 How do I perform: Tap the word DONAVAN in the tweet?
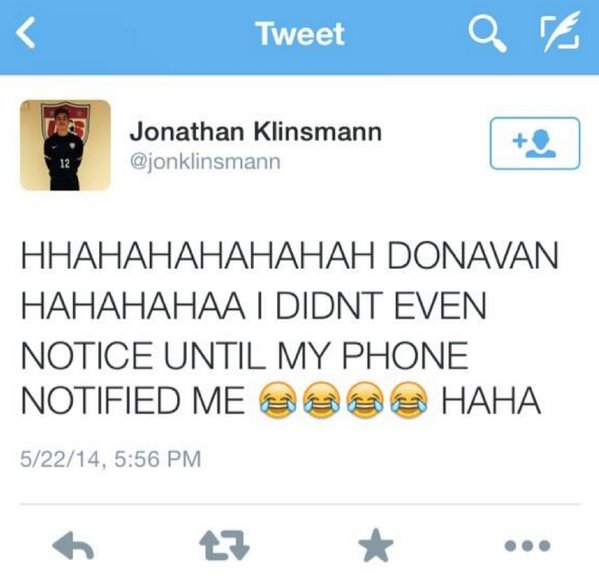(473, 255)
